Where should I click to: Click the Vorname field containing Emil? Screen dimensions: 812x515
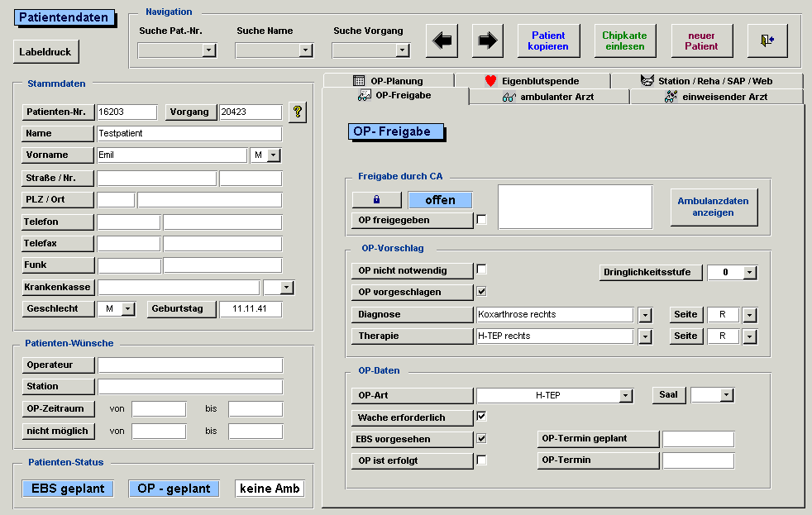pyautogui.click(x=172, y=155)
